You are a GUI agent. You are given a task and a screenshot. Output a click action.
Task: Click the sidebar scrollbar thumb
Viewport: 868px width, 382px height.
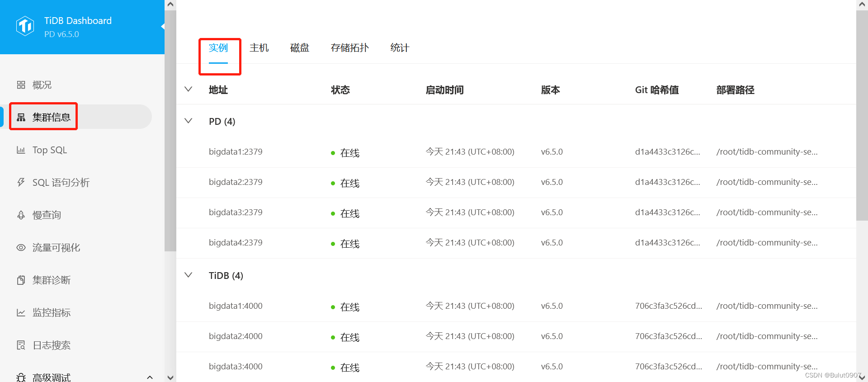click(170, 131)
